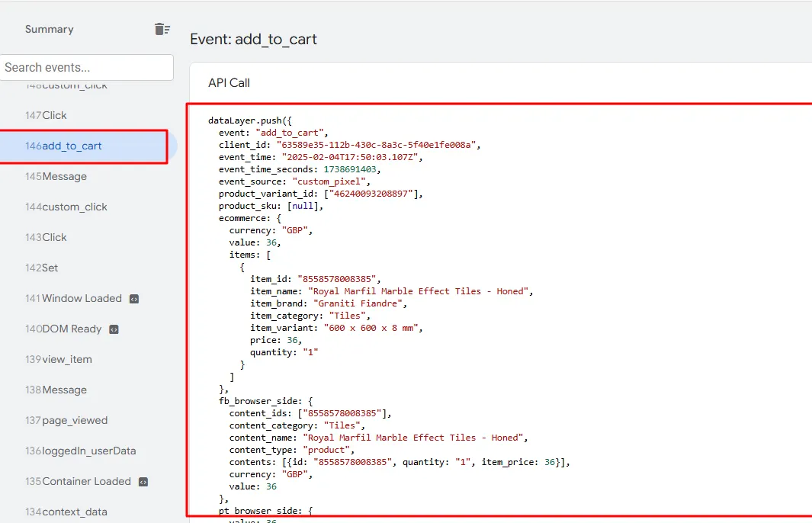
Task: Click the item_category value 'Tiles'
Action: pos(347,316)
